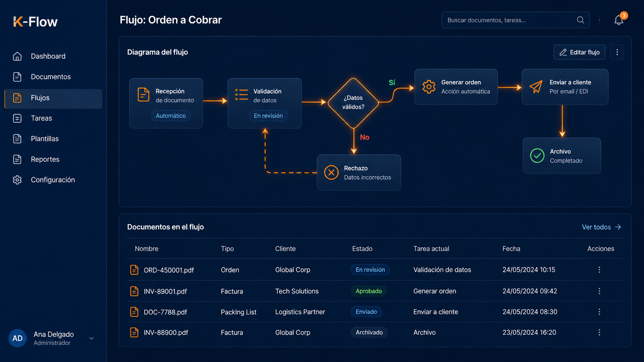Click the Reportes sidebar icon
The image size is (644, 362).
tap(17, 159)
